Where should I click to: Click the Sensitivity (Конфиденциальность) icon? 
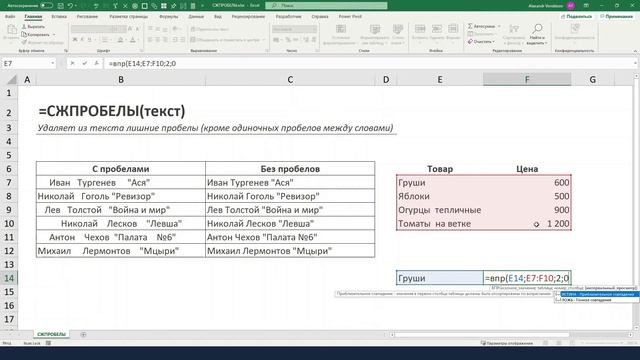click(x=575, y=29)
